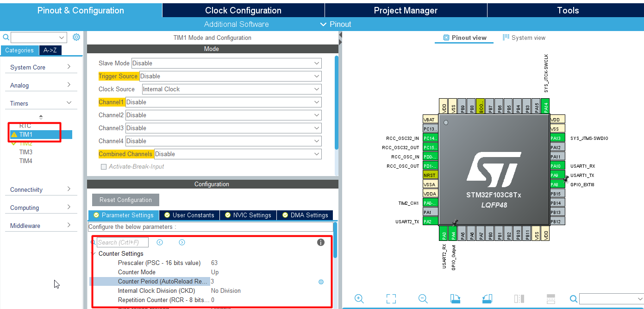Select TIM3 in the Timers list
Viewport: 644px width, 309px height.
25,152
